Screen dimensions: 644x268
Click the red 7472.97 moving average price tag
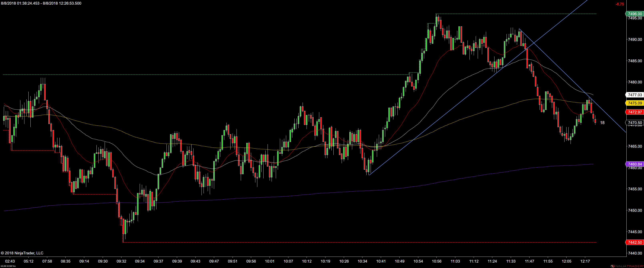[634, 112]
